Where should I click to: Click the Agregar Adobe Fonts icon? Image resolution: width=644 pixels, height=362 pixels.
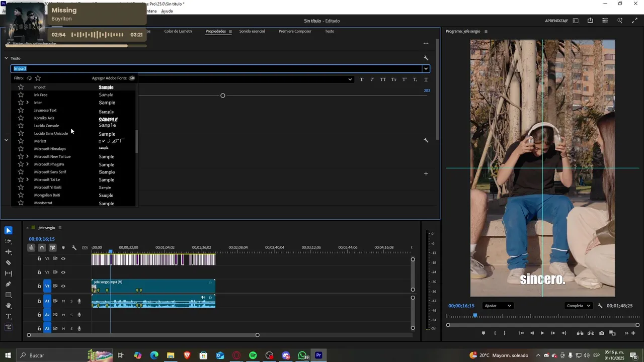point(132,78)
